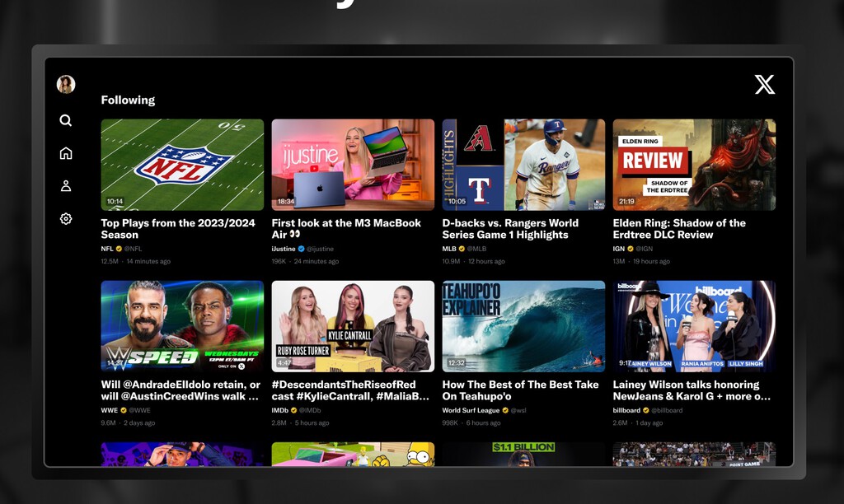The height and width of the screenshot is (504, 844).
Task: Visit the iJustine channel name
Action: click(x=284, y=249)
